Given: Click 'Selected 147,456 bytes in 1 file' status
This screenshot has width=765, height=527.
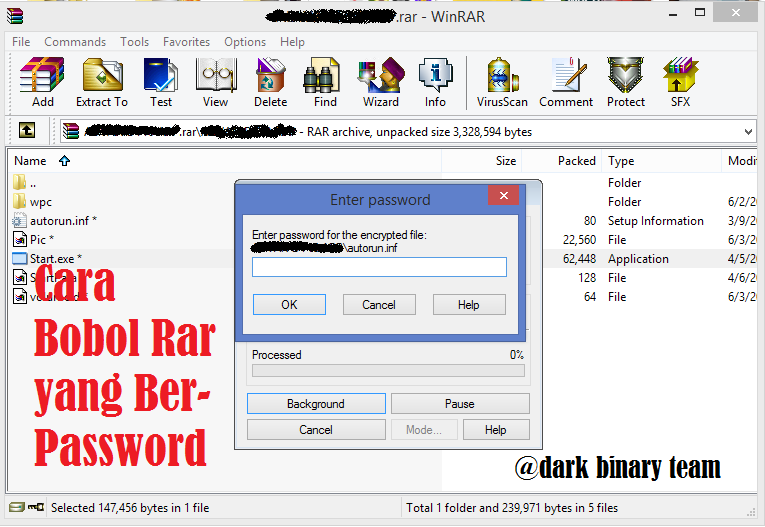Looking at the screenshot, I should click(130, 508).
